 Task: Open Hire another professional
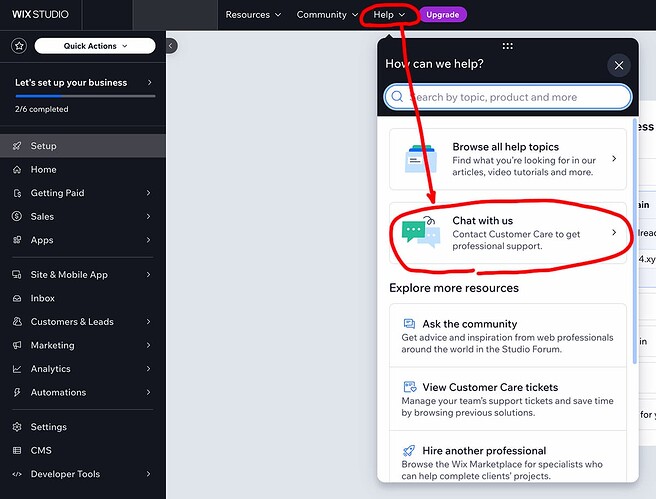(507, 457)
